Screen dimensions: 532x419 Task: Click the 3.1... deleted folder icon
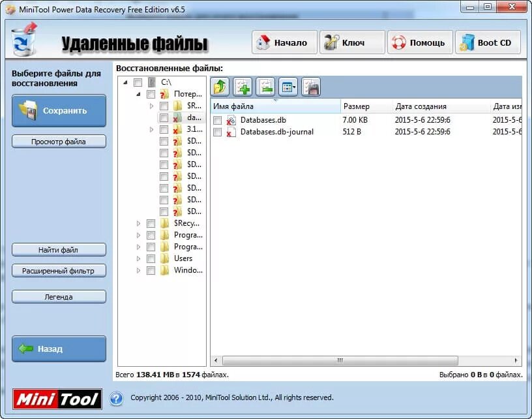coord(177,129)
